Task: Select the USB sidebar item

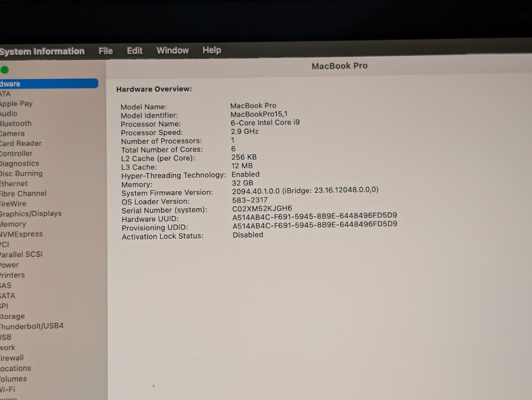Action: click(x=6, y=337)
